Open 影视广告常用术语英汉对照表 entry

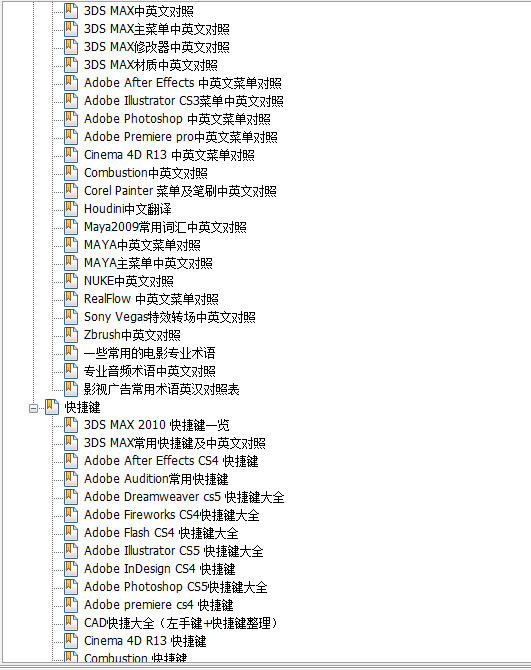(x=161, y=389)
